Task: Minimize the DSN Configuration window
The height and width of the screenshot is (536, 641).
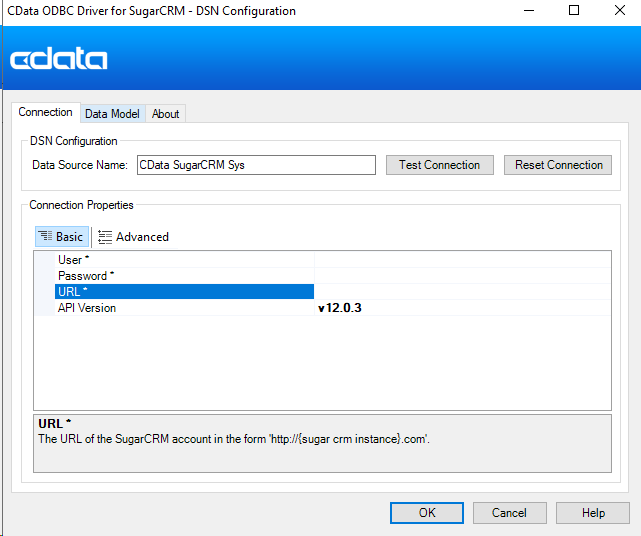Action: point(529,11)
